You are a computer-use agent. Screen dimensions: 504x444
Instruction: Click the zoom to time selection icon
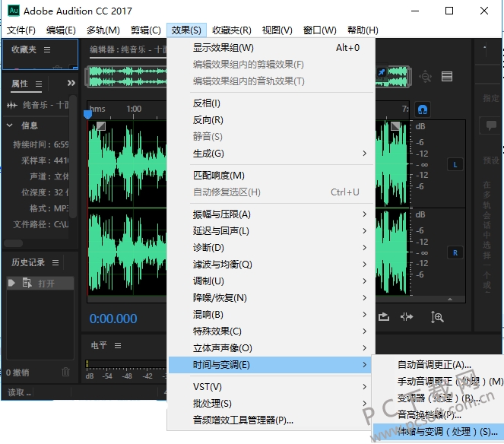pyautogui.click(x=437, y=317)
